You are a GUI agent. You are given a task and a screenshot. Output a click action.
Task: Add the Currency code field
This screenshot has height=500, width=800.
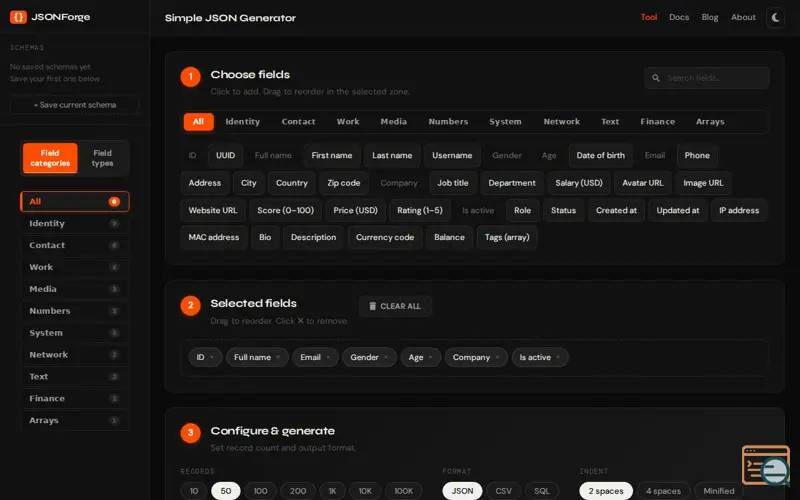385,238
